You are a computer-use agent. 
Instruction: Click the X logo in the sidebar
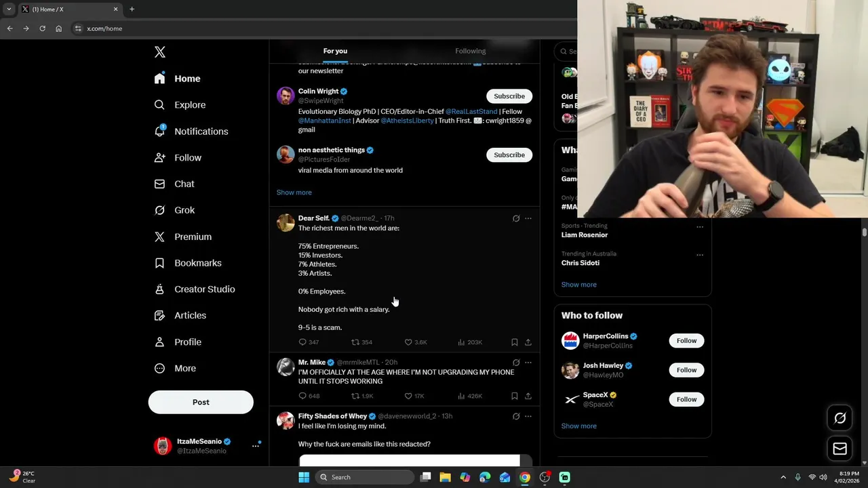tap(159, 52)
